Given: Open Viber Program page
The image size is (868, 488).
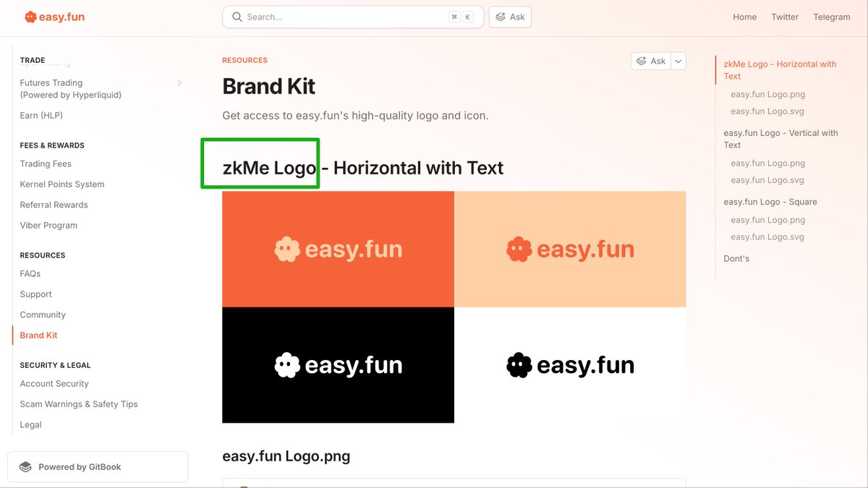Looking at the screenshot, I should (48, 226).
